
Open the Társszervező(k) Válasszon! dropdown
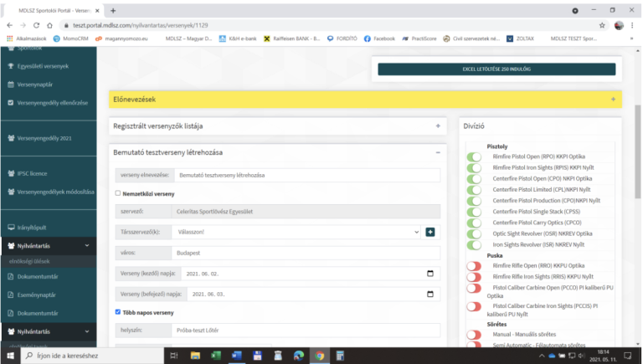296,232
